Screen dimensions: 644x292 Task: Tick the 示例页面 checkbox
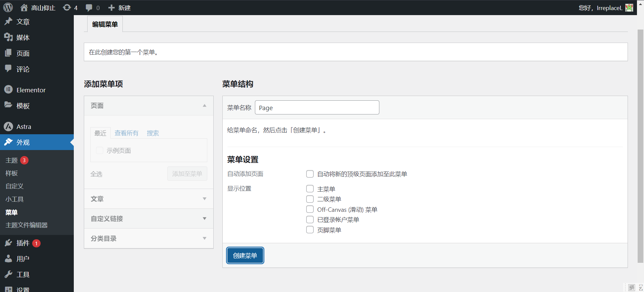click(x=100, y=150)
